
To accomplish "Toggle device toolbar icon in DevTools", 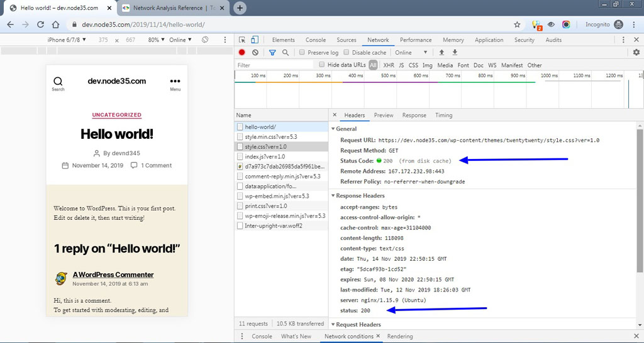I will coord(255,40).
